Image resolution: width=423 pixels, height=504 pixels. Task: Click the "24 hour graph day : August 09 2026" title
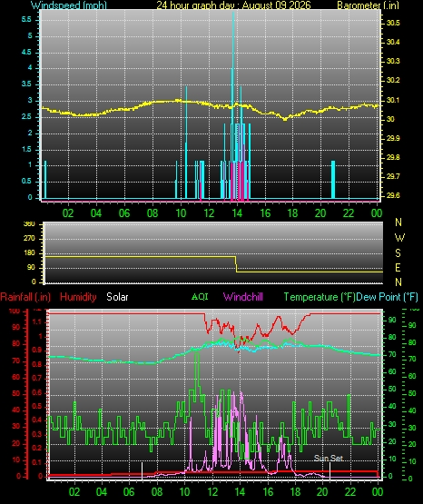point(233,5)
